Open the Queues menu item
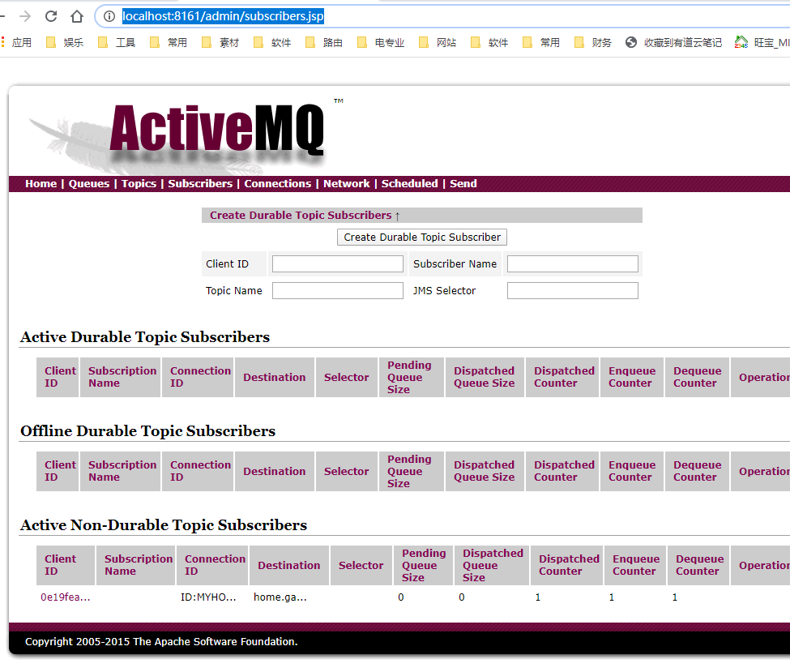 pos(88,184)
